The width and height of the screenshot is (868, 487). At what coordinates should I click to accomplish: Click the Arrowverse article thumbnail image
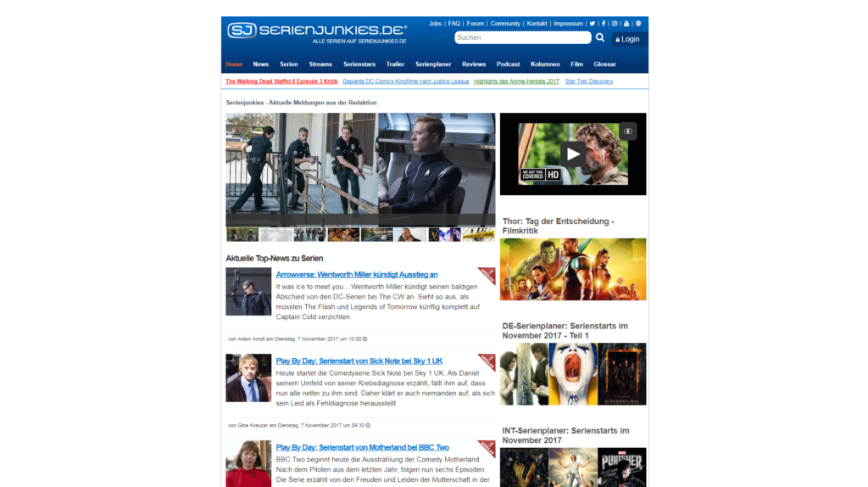[248, 291]
